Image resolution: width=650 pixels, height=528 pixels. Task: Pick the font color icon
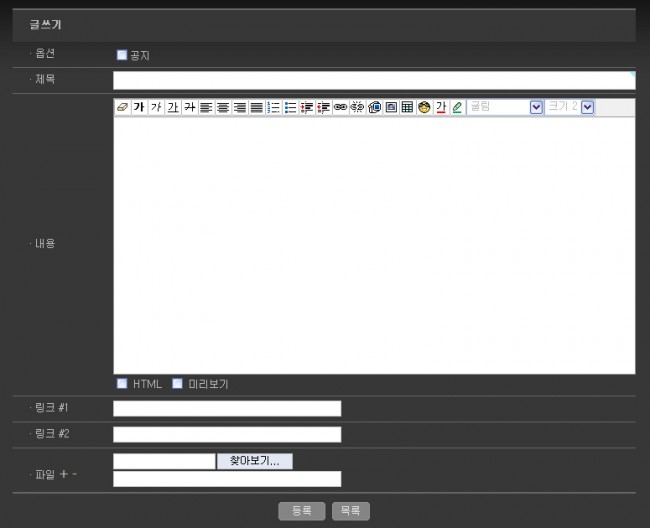tap(440, 107)
